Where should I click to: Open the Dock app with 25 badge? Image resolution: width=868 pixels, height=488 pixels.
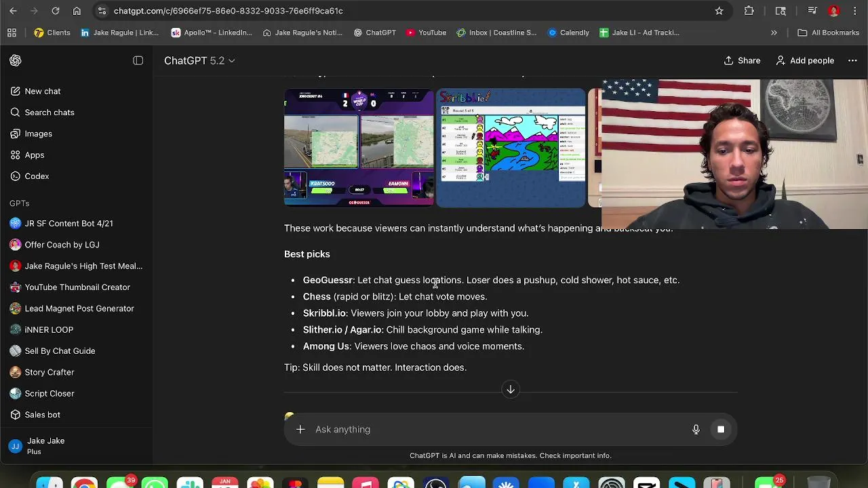coord(769,483)
